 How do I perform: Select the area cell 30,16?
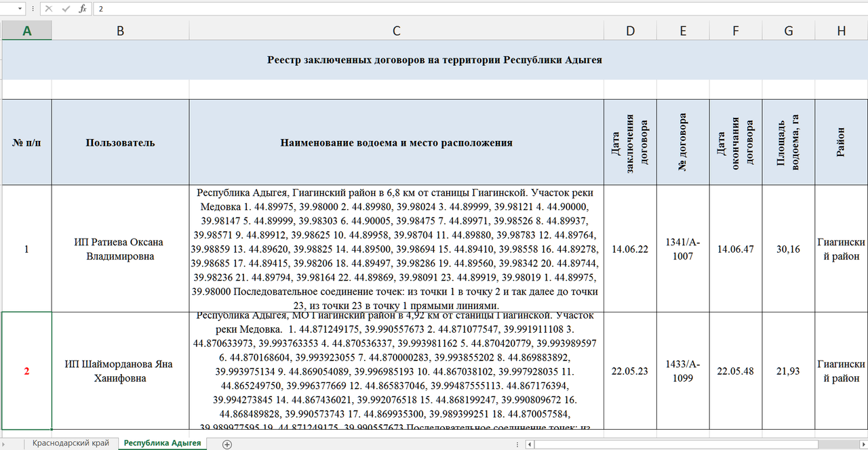[x=789, y=249]
